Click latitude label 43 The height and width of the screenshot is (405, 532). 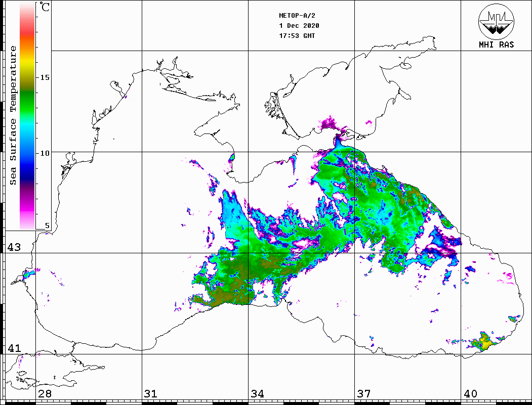click(x=14, y=247)
